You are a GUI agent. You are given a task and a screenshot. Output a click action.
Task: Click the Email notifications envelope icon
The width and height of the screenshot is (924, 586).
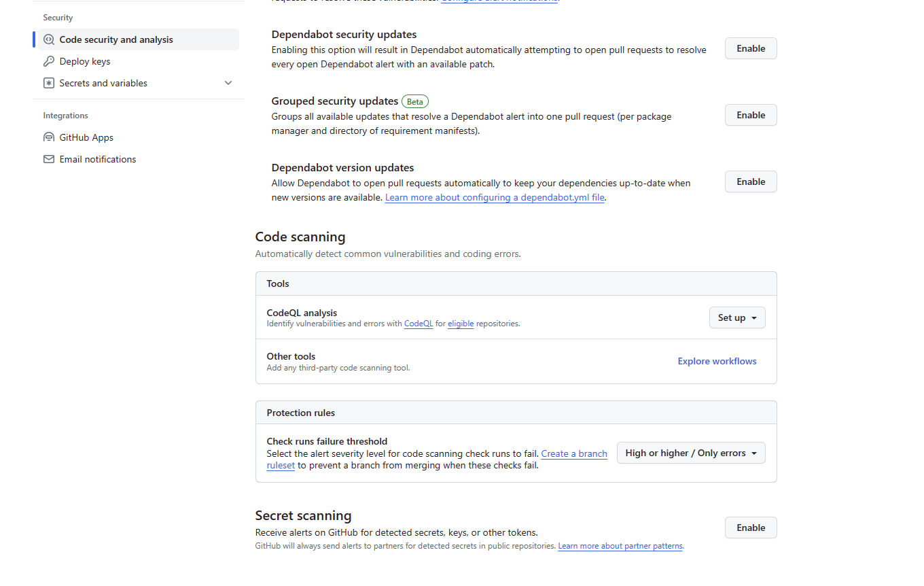pyautogui.click(x=49, y=159)
